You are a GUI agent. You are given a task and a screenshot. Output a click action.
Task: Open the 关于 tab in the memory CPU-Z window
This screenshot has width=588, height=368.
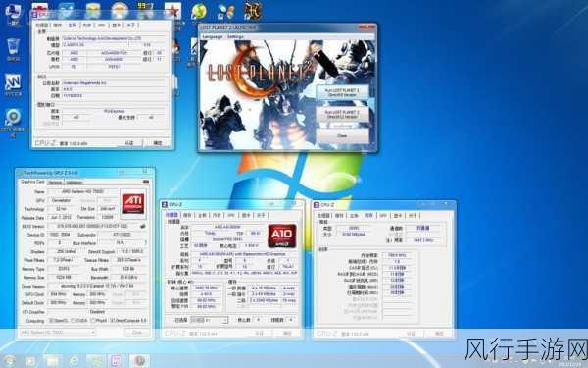click(413, 216)
